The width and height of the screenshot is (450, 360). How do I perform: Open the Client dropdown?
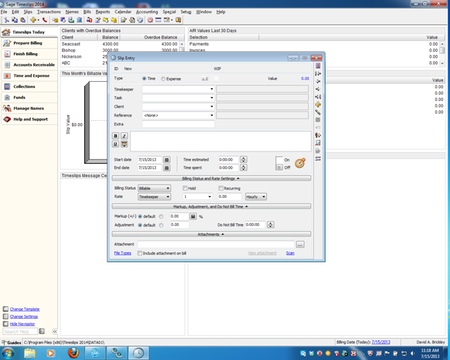[211, 106]
